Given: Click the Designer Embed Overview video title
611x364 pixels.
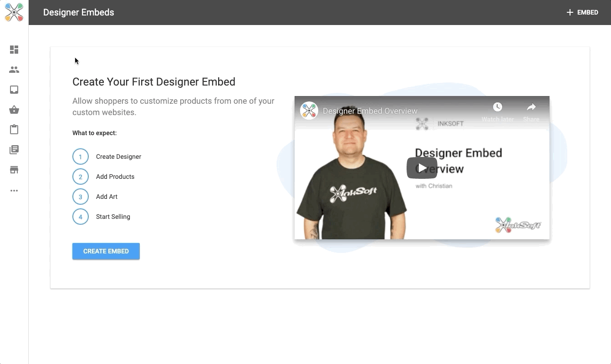Looking at the screenshot, I should (x=370, y=111).
